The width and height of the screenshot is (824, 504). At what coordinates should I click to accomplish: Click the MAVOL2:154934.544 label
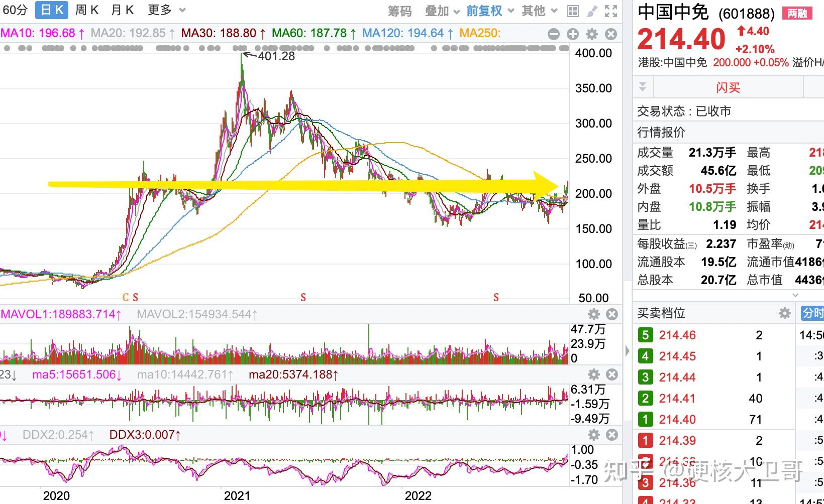click(197, 315)
